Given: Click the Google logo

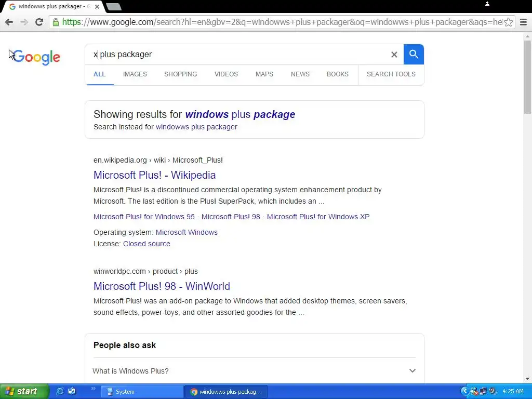Looking at the screenshot, I should click(37, 57).
